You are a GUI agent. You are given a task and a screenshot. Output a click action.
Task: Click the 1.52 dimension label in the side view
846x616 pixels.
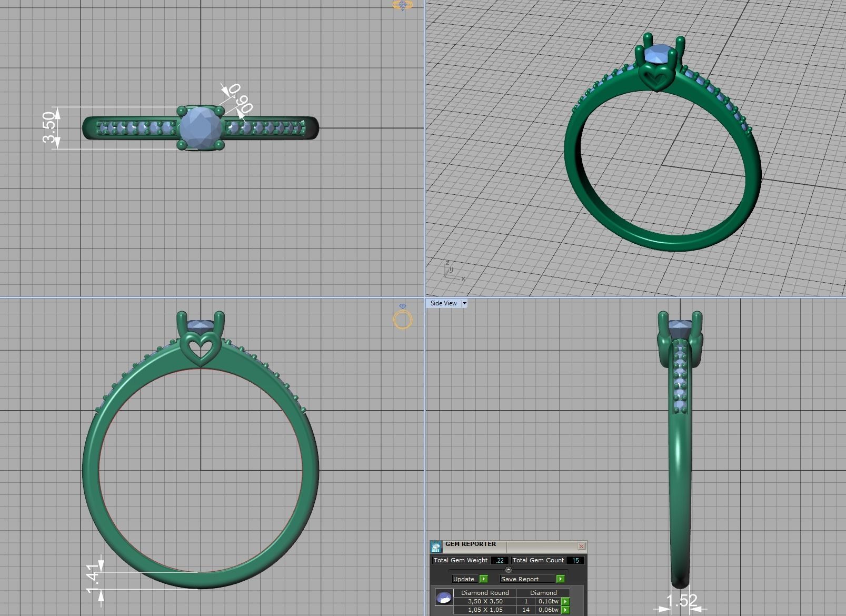(682, 600)
